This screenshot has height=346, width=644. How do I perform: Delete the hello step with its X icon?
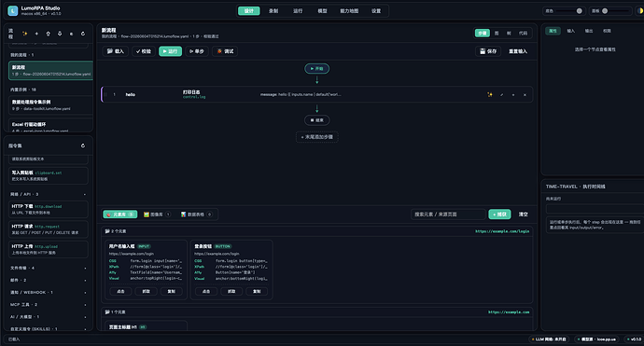pos(525,95)
